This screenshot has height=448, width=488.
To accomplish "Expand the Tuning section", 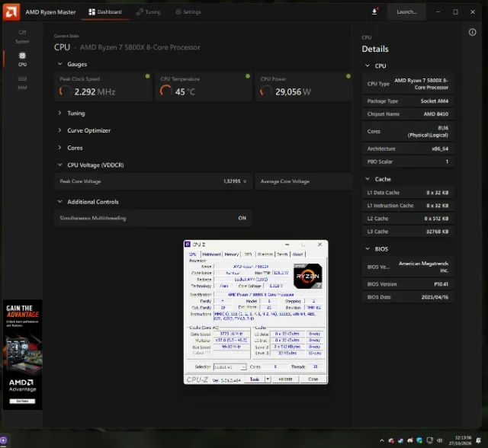I will pyautogui.click(x=59, y=113).
